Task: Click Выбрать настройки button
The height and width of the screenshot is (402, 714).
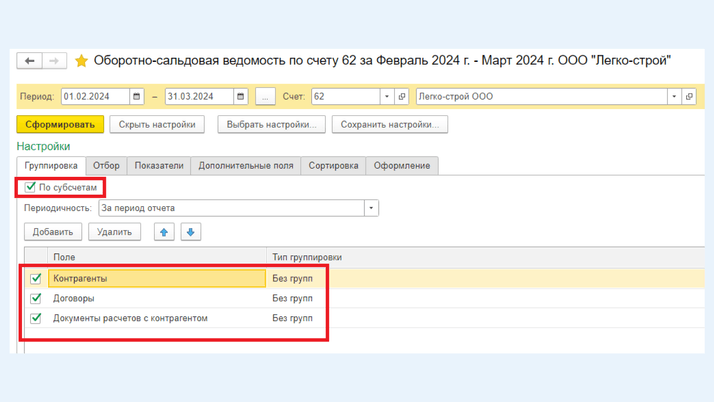Action: pos(271,124)
